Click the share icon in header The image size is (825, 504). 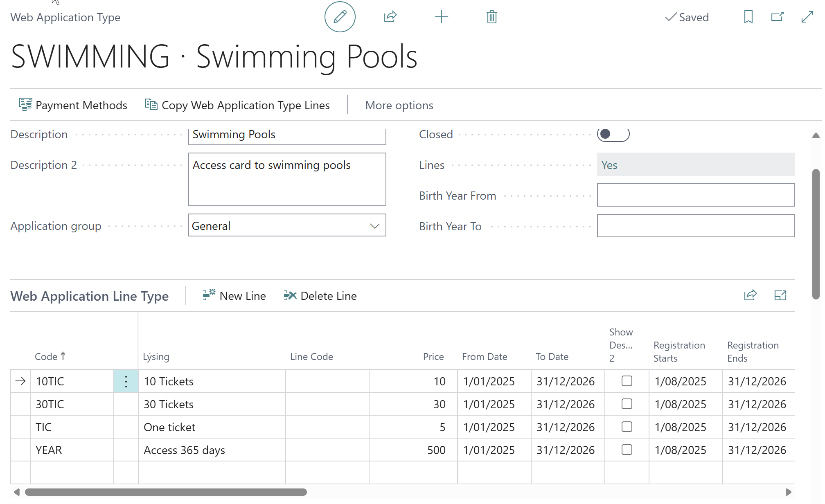pyautogui.click(x=390, y=17)
